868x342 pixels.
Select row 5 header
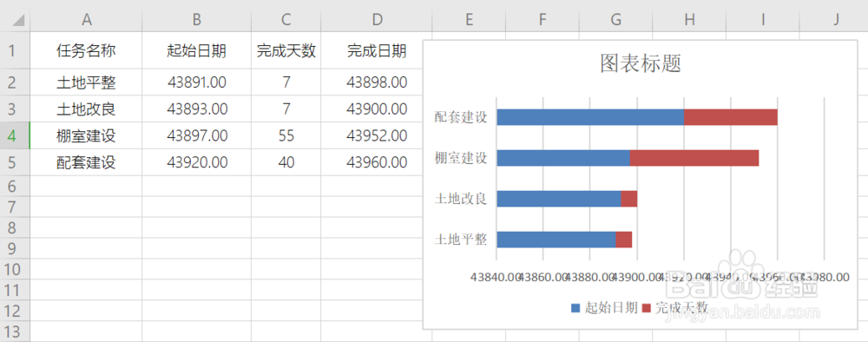pos(16,162)
